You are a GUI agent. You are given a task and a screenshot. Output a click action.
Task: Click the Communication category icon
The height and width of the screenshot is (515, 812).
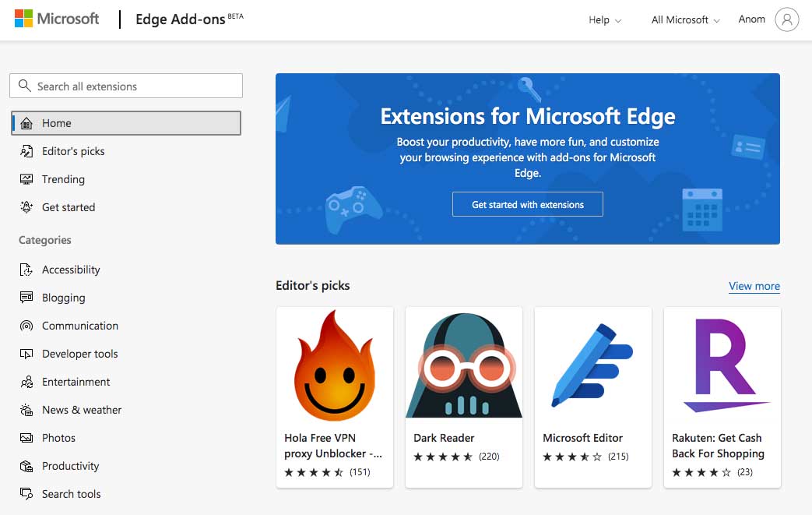(26, 326)
